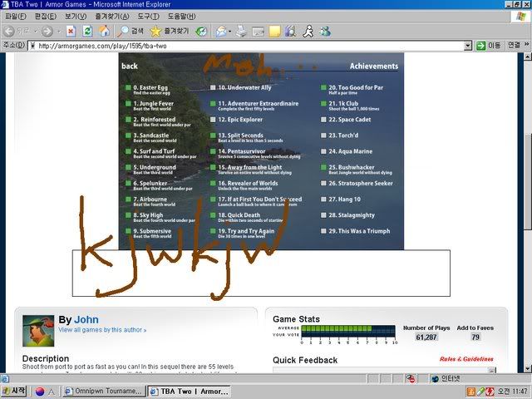Expand the address bar URL dropdown
The width and height of the screenshot is (532, 399).
tap(468, 46)
